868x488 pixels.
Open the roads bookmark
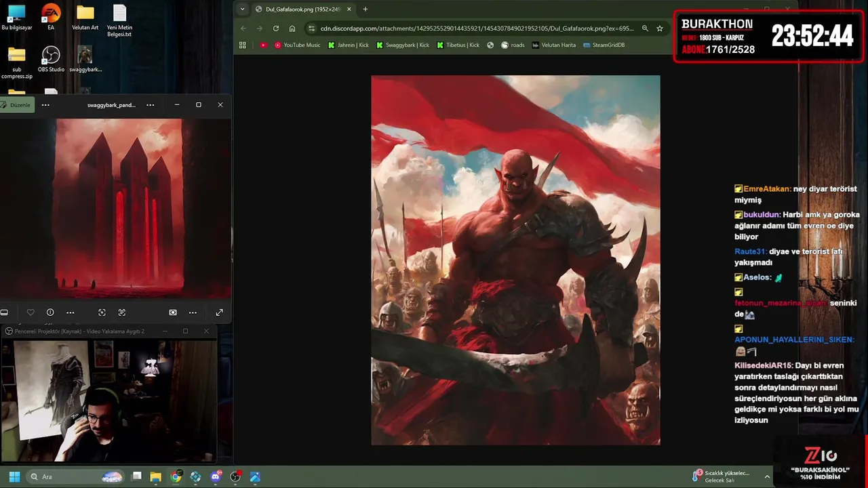click(513, 45)
